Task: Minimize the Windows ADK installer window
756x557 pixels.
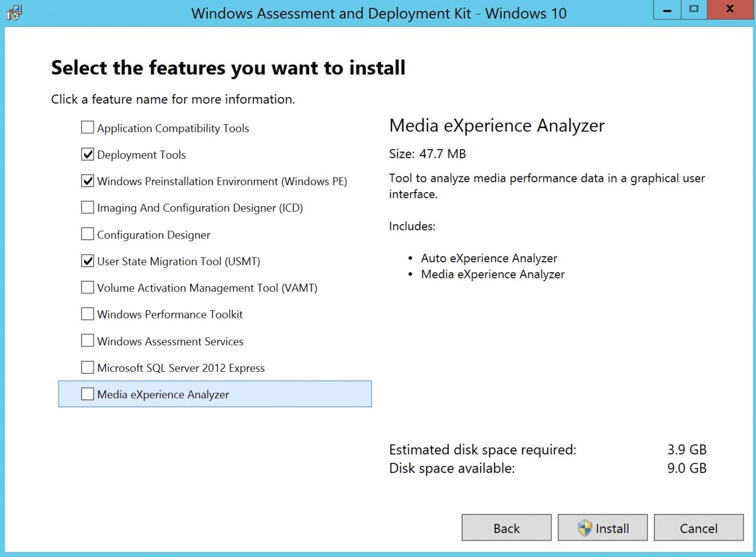Action: point(666,9)
